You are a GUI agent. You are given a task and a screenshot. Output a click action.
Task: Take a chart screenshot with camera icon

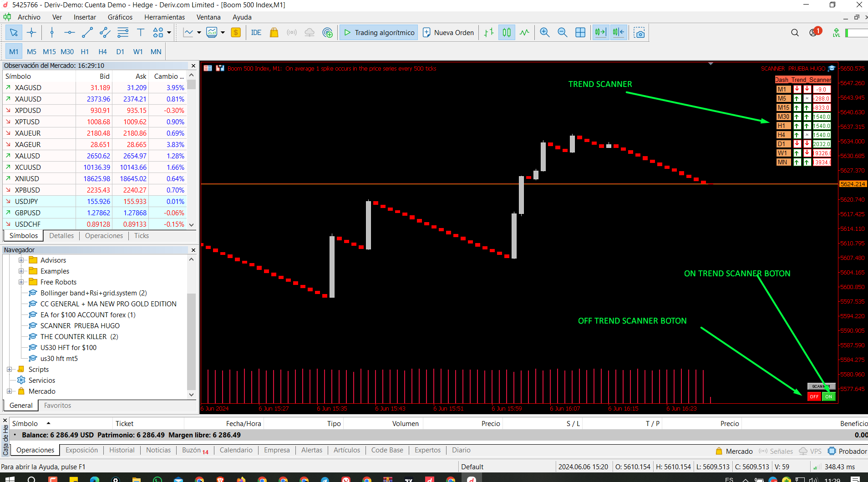click(639, 33)
